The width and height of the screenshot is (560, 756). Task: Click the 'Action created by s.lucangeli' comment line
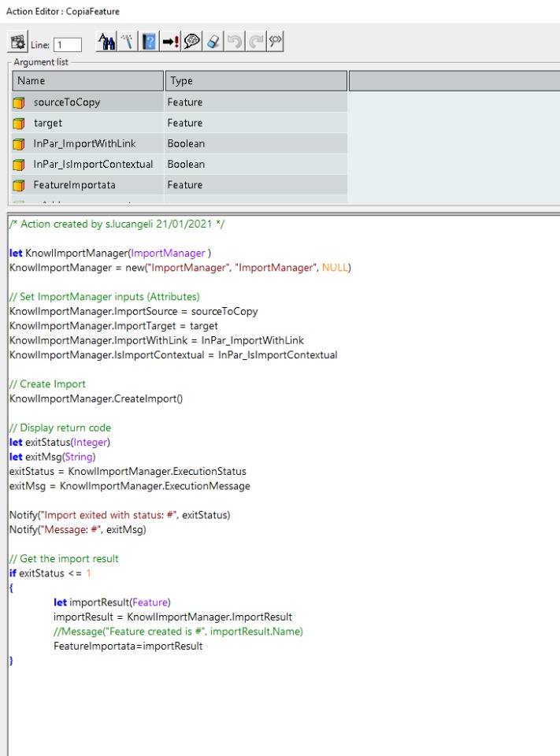pos(117,224)
